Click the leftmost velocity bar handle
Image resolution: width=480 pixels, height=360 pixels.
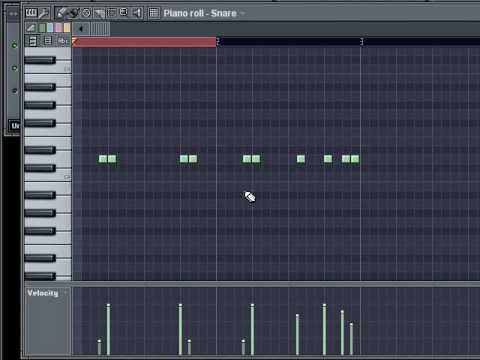point(99,341)
